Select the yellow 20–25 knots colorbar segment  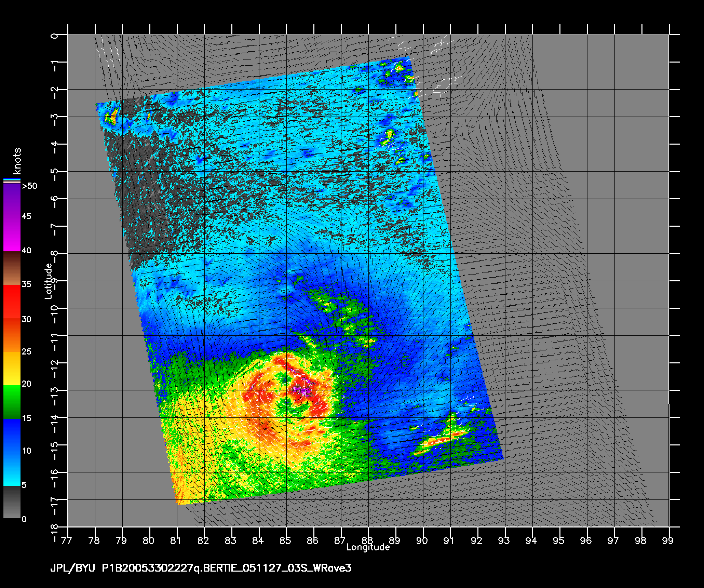pyautogui.click(x=12, y=369)
